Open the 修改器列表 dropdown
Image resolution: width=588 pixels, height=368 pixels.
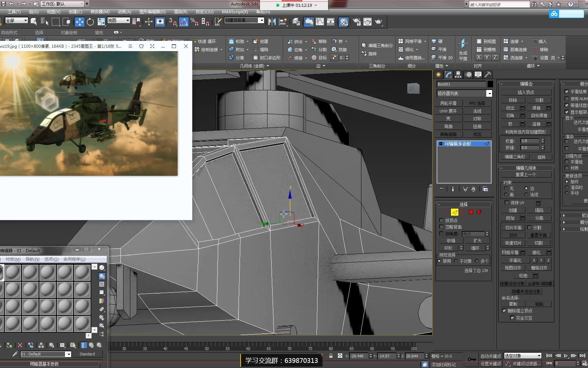[489, 93]
